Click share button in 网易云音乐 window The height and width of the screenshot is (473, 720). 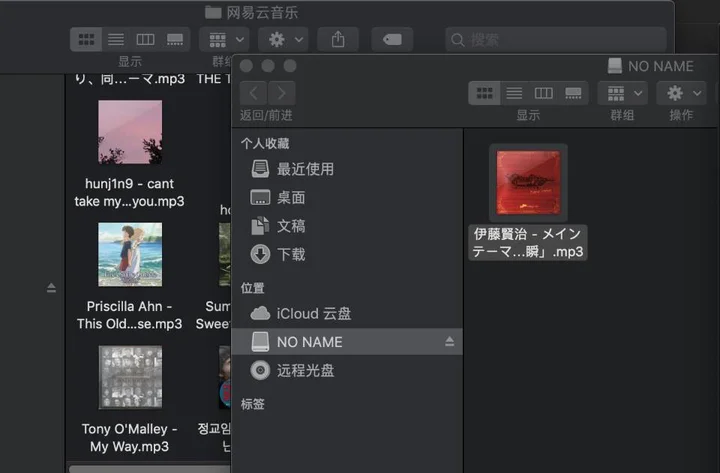tap(338, 39)
